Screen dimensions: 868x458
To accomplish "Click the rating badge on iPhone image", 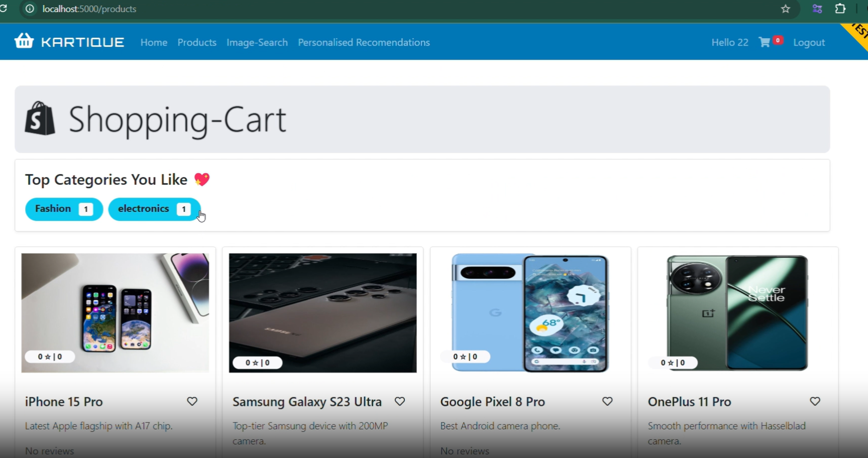I will click(x=50, y=357).
